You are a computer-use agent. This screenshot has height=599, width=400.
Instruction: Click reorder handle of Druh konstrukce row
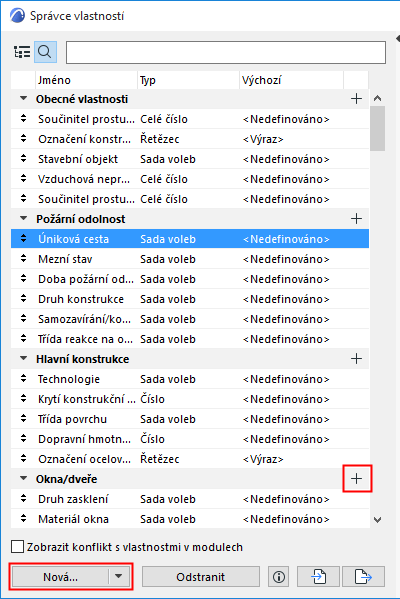click(x=24, y=298)
